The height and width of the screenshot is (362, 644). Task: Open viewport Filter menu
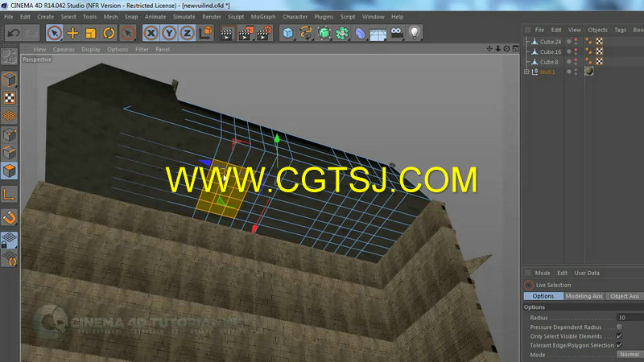[x=142, y=49]
